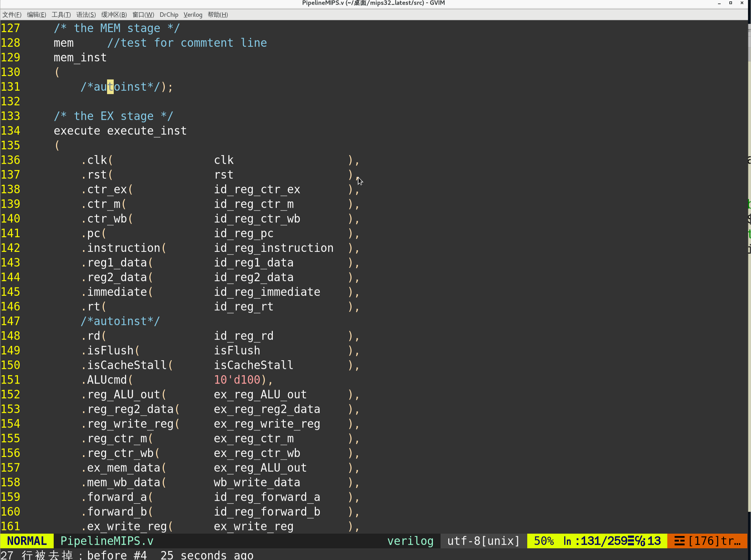
Task: Open the 语法(S) Syntax menu
Action: tap(86, 15)
